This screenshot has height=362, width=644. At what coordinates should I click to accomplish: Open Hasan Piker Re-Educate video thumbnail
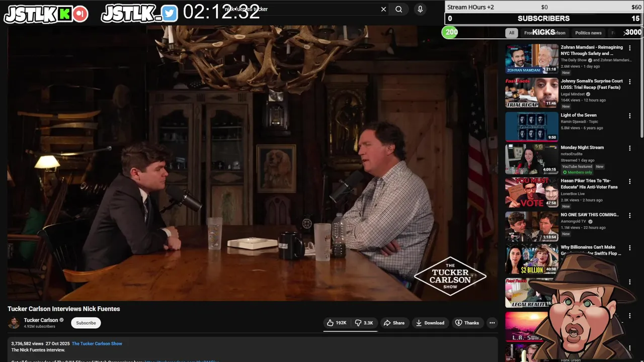(532, 193)
